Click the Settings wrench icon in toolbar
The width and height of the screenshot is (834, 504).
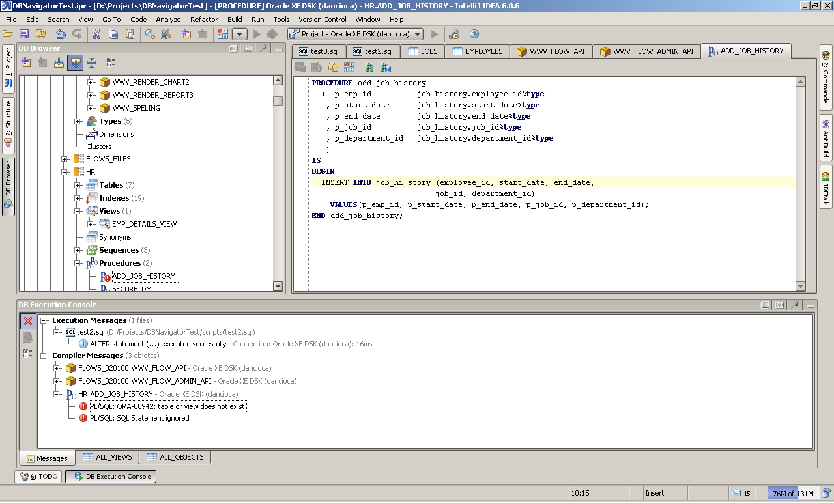455,34
